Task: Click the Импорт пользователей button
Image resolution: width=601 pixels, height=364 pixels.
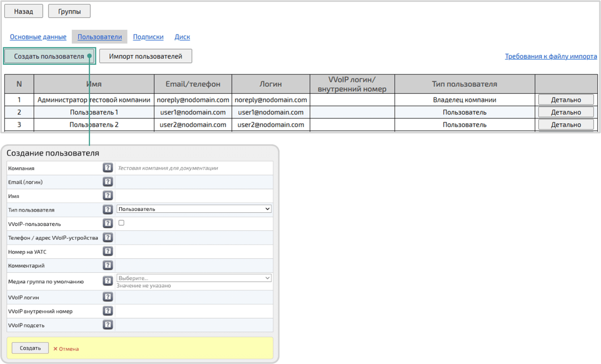Action: (x=146, y=56)
